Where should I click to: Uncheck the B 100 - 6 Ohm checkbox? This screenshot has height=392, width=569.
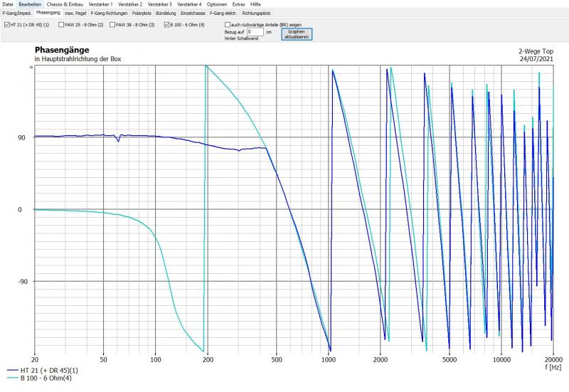tap(166, 25)
